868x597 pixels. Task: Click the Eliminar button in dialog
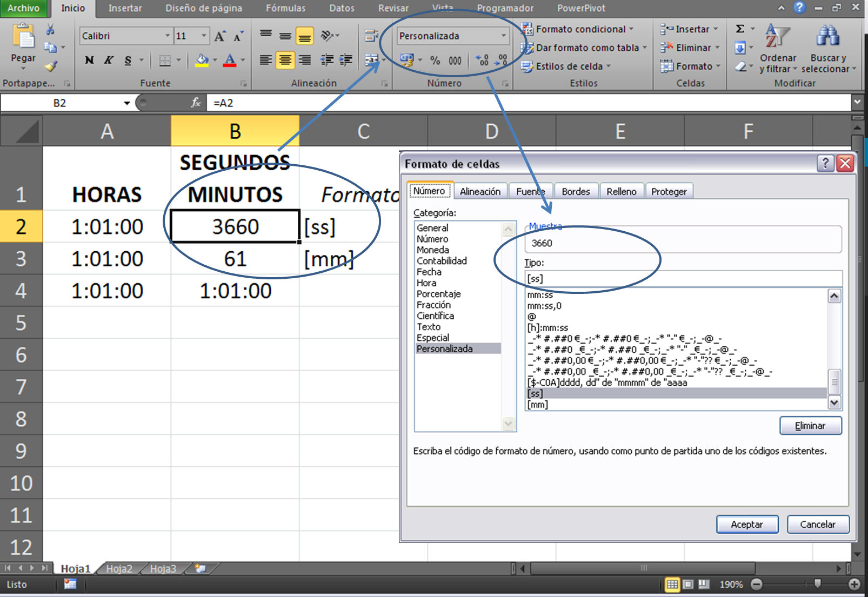click(x=810, y=426)
